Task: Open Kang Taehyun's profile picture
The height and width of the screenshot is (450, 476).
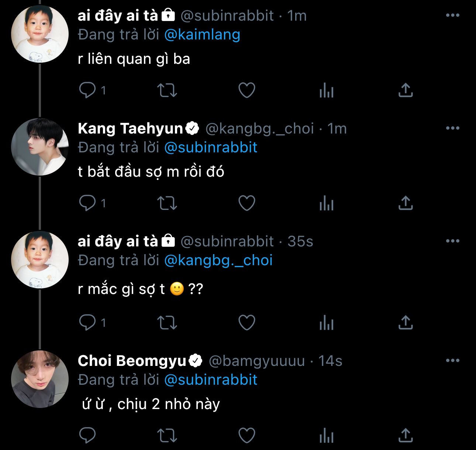Action: (x=40, y=146)
